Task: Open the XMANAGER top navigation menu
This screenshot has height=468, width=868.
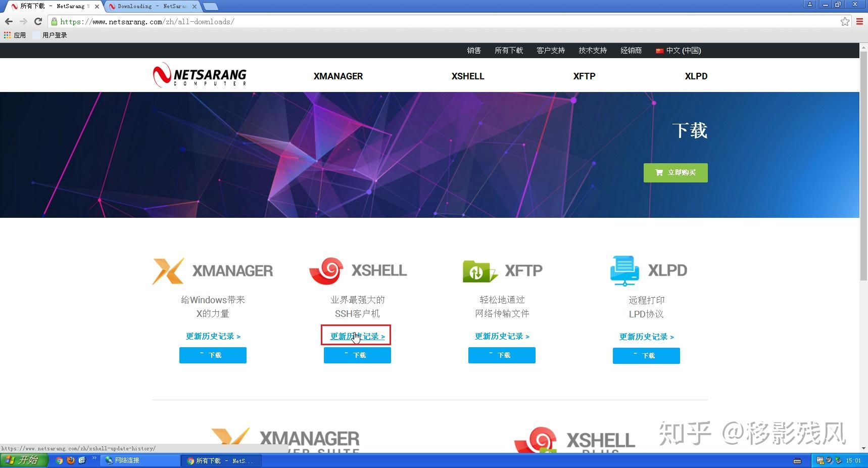Action: pos(338,76)
